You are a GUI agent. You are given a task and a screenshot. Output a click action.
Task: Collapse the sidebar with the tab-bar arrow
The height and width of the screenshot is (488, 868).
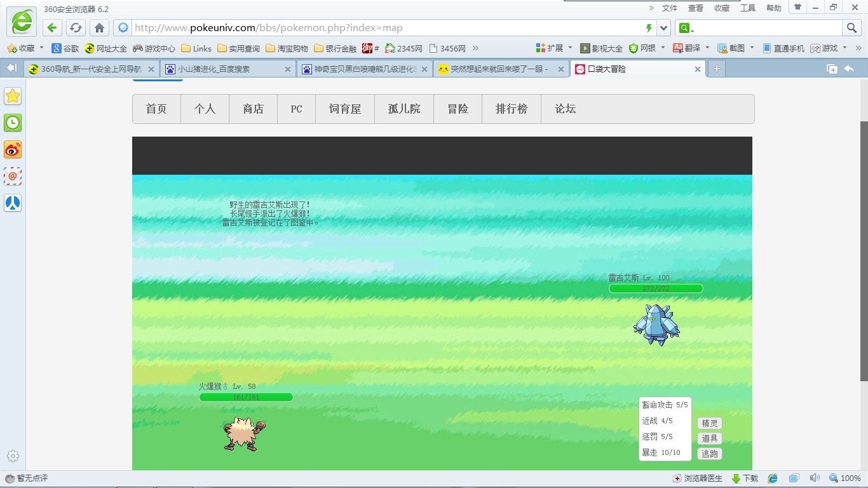[11, 68]
